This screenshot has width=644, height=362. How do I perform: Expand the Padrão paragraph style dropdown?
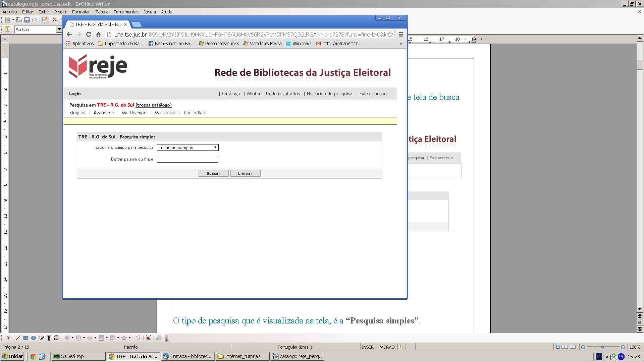[x=59, y=29]
